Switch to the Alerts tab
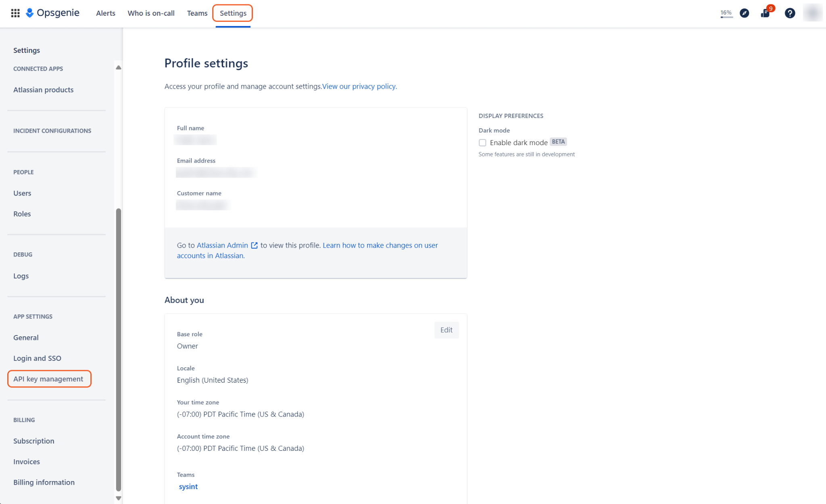The image size is (826, 504). click(105, 13)
